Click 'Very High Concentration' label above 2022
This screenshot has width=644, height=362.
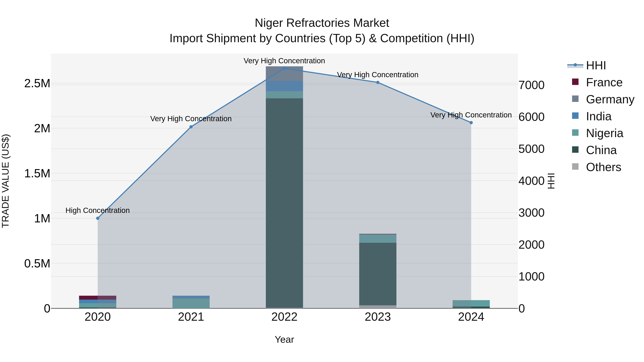pos(284,61)
